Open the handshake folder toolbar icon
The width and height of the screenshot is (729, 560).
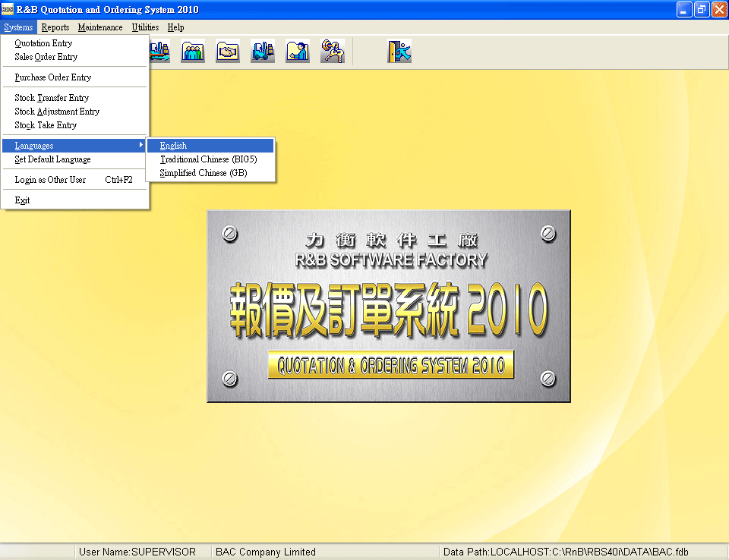coord(227,51)
